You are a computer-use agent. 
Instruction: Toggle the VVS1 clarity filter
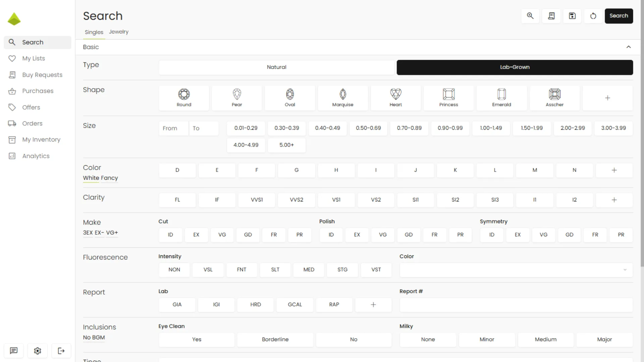click(257, 200)
